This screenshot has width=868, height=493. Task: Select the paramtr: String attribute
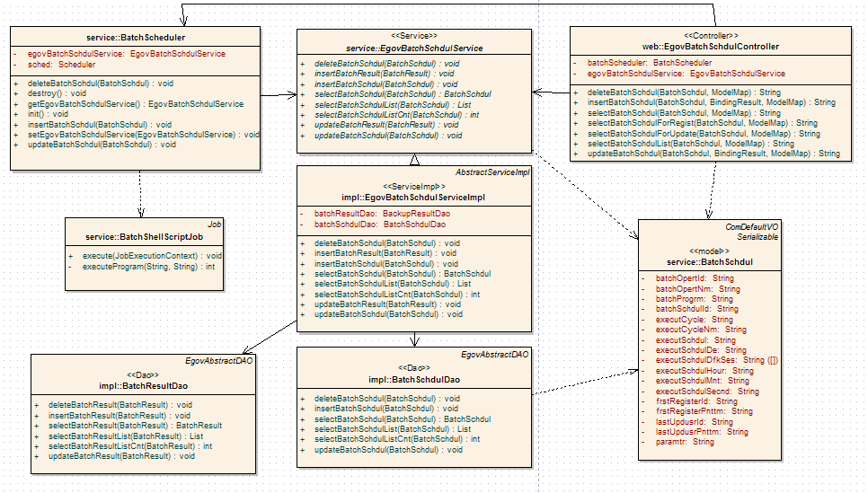pos(685,442)
